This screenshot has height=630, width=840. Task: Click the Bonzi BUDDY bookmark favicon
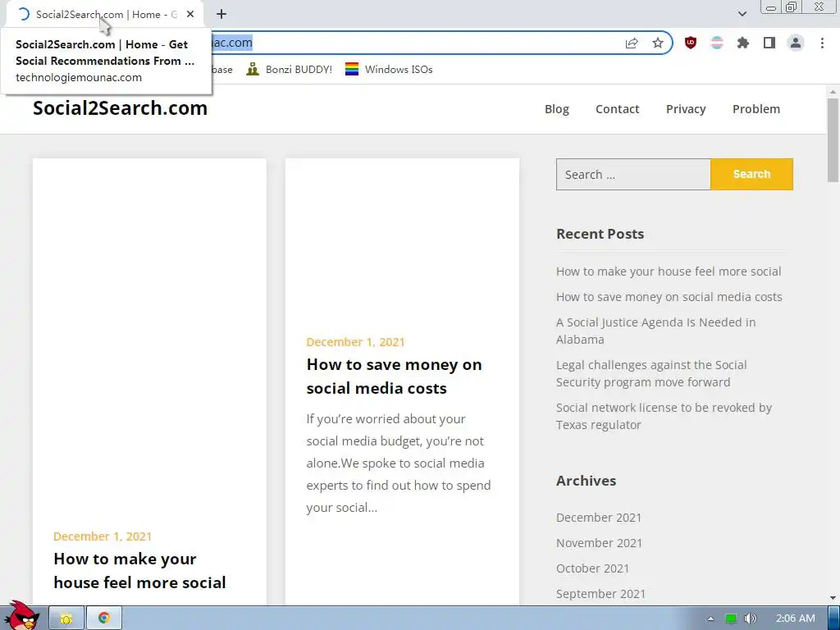pyautogui.click(x=253, y=69)
